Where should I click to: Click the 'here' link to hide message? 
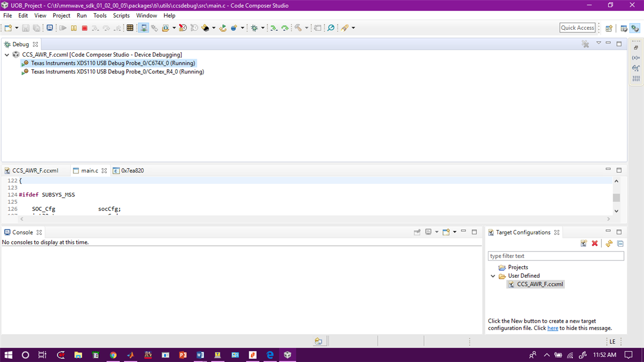coord(552,328)
